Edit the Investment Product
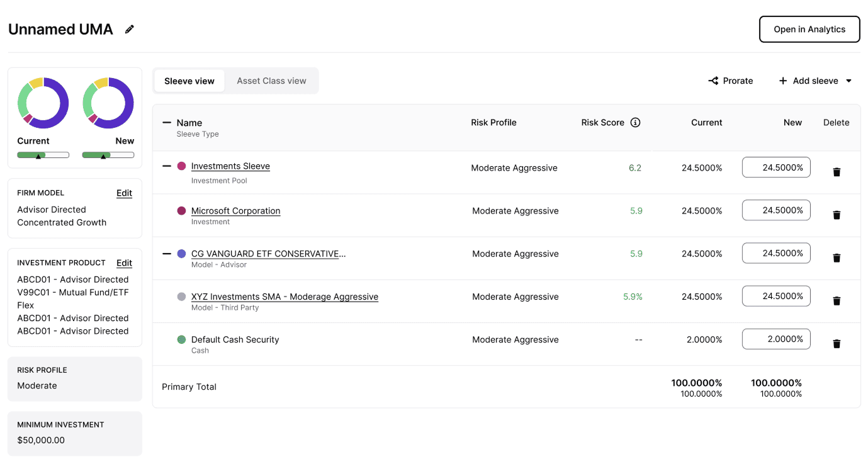 124,263
